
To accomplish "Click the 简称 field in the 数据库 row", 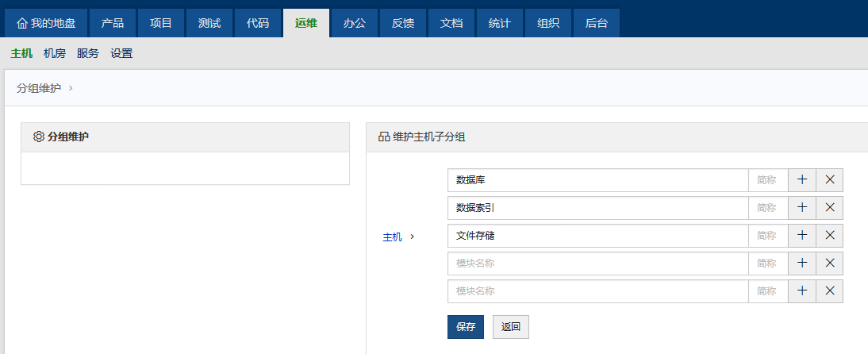I will (768, 180).
